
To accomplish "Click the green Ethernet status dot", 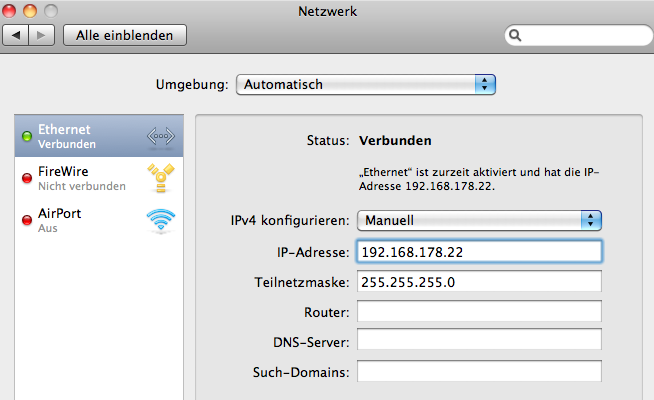I will pyautogui.click(x=27, y=137).
